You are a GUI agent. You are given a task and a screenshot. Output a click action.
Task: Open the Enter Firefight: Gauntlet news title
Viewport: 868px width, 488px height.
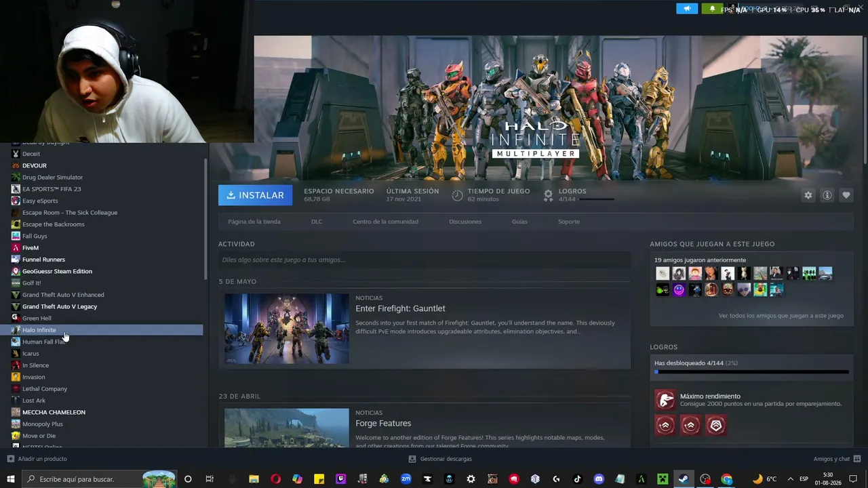400,308
